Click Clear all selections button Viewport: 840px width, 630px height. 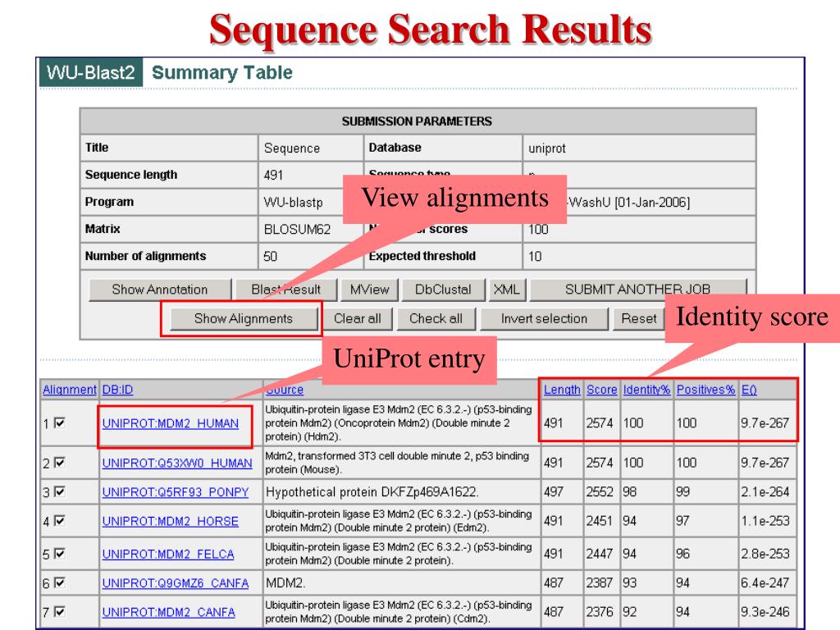click(358, 319)
